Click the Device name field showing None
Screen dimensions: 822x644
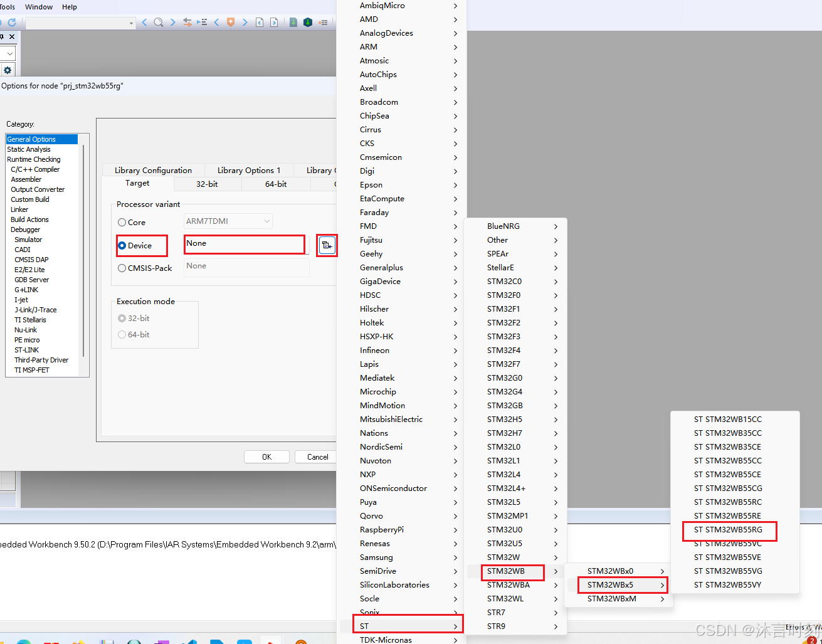(245, 244)
